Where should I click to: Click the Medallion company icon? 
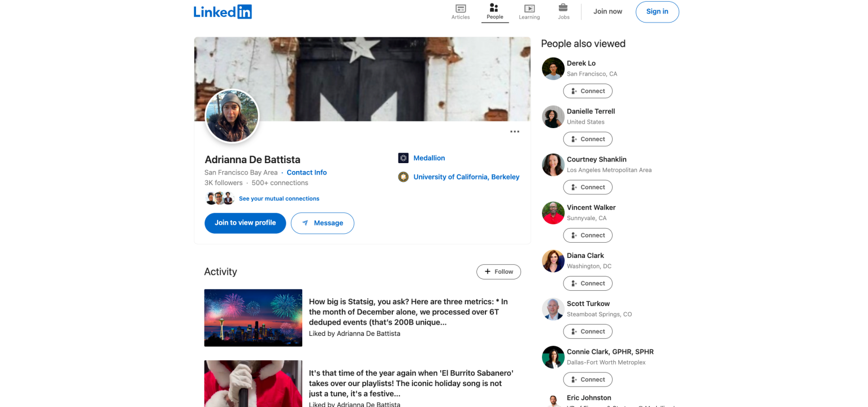pyautogui.click(x=403, y=157)
